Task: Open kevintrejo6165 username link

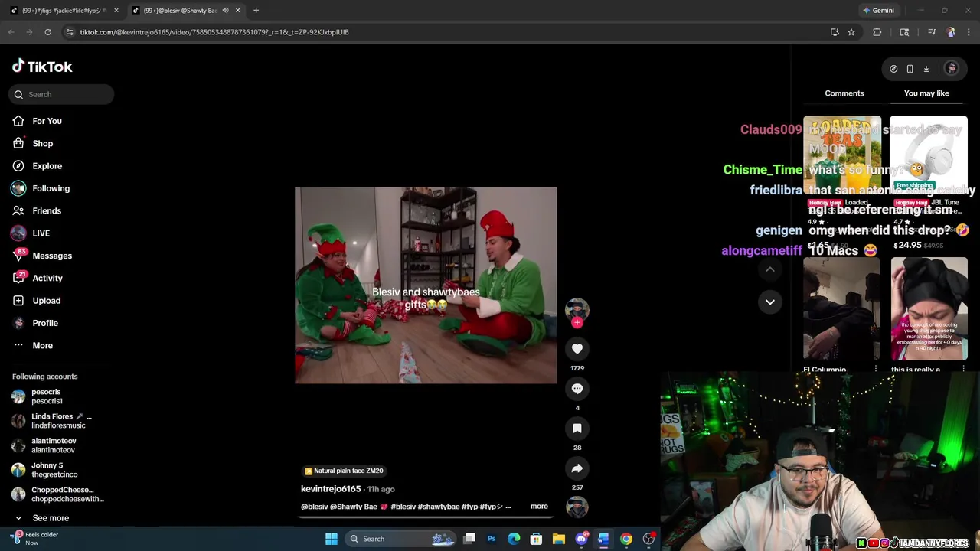Action: [331, 489]
